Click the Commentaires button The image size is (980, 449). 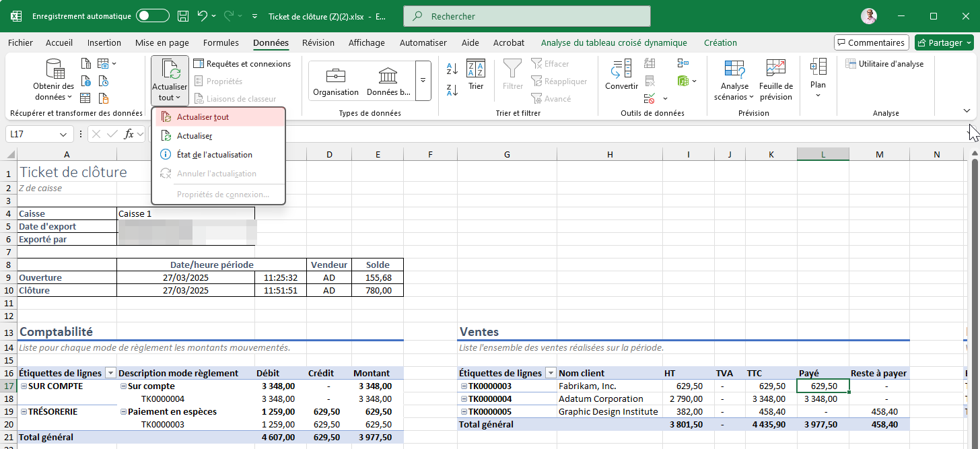872,42
